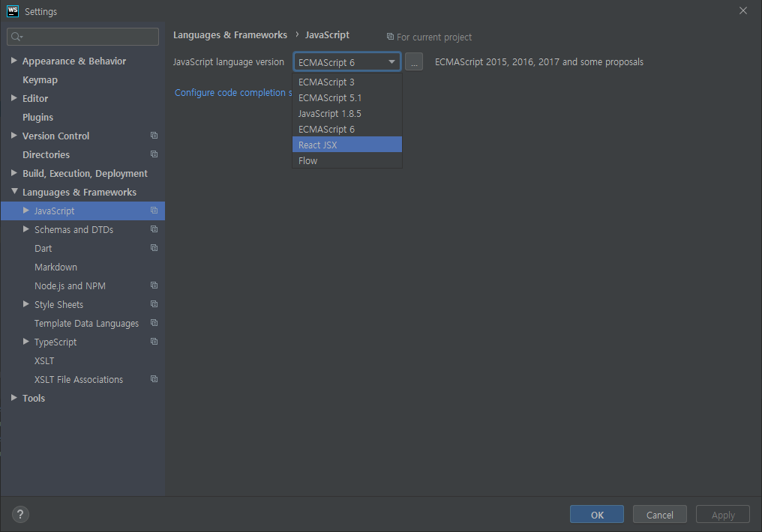Click JavaScript language version label

click(x=229, y=61)
